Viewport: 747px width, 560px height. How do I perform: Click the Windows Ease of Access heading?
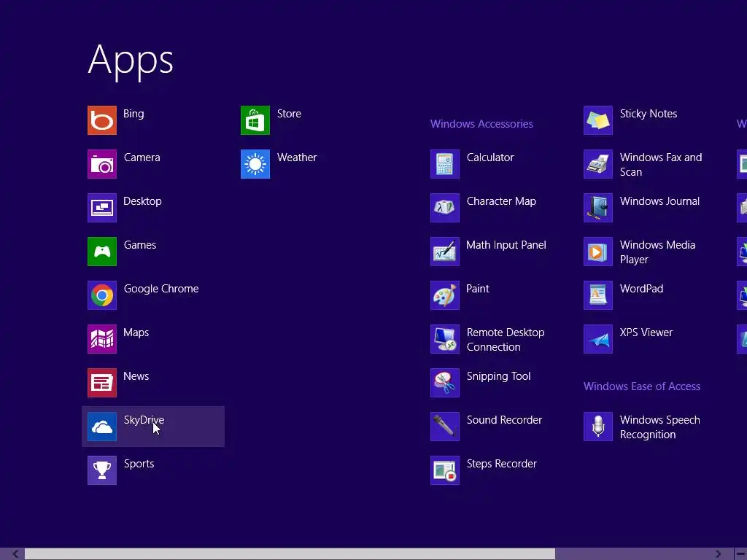pos(642,386)
